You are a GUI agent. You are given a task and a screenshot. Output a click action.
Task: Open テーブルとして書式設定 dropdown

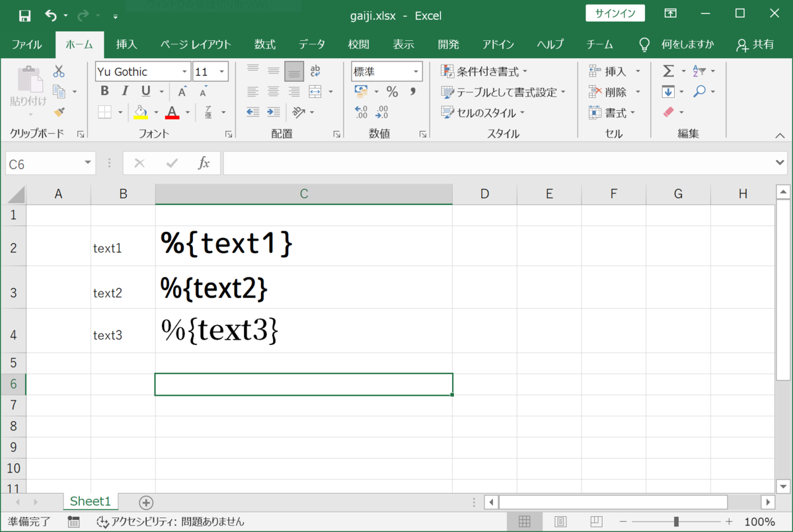tap(503, 92)
